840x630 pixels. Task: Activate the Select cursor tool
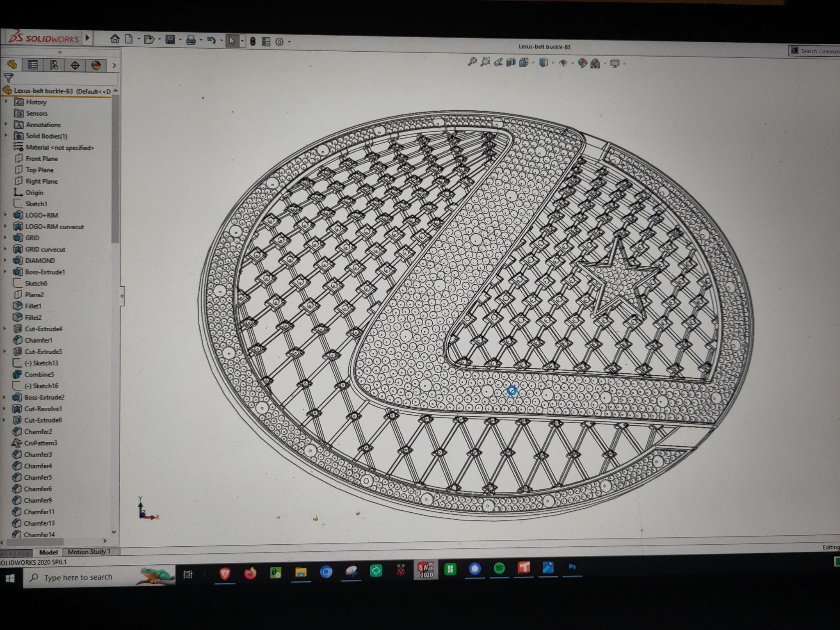click(232, 41)
